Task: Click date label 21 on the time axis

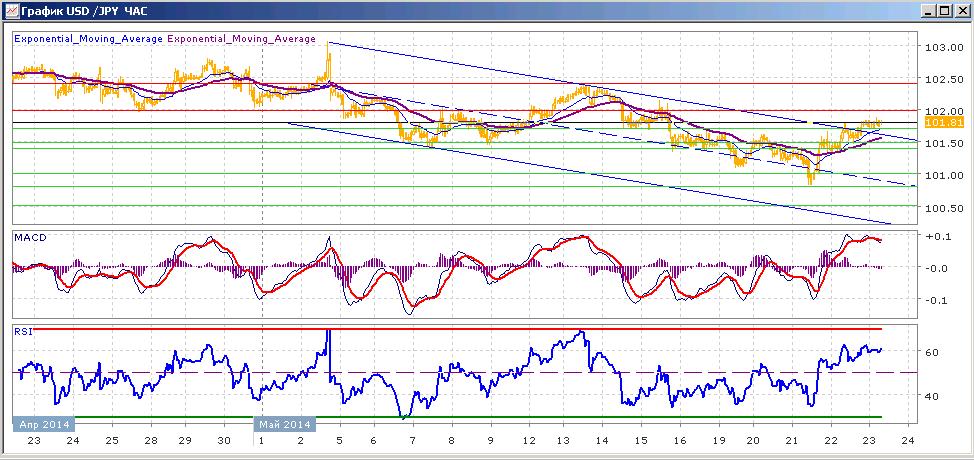Action: click(791, 440)
